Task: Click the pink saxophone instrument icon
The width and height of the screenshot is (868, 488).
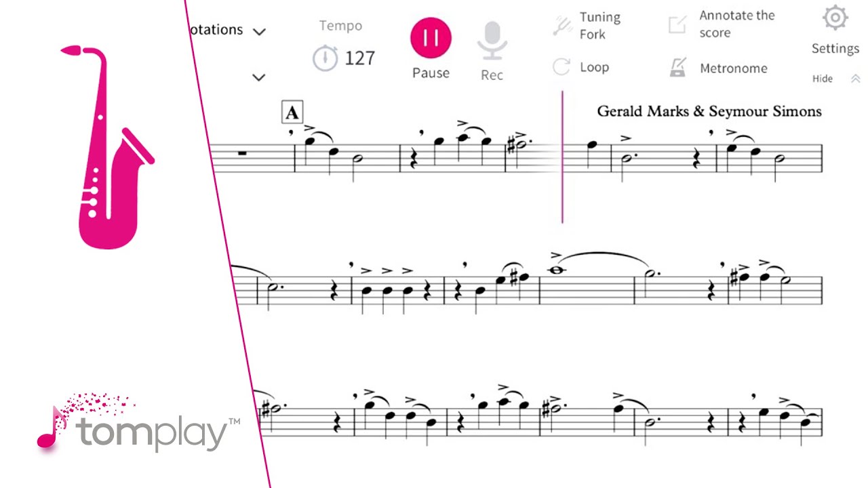Action: click(107, 147)
